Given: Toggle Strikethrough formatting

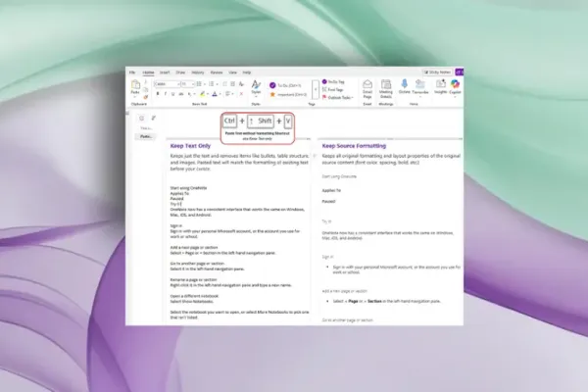Looking at the screenshot, I should 181,94.
